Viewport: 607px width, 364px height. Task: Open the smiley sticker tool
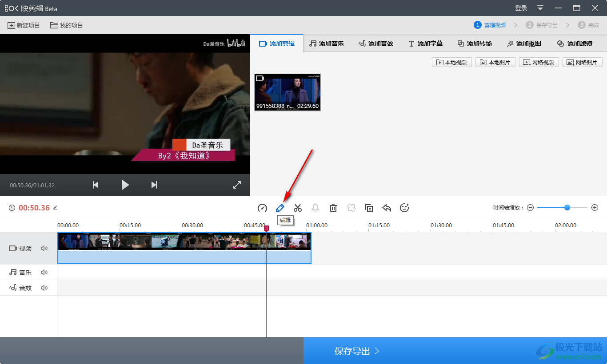[404, 208]
